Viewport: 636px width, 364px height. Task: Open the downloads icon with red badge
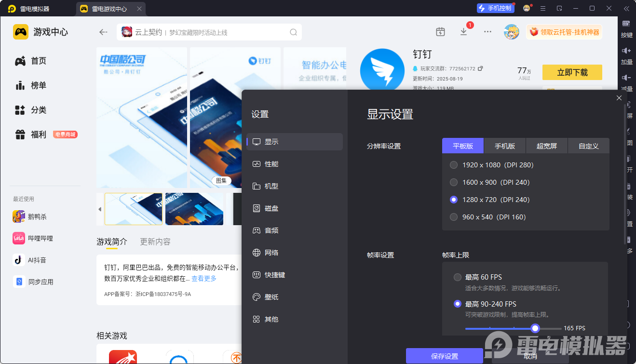click(463, 32)
